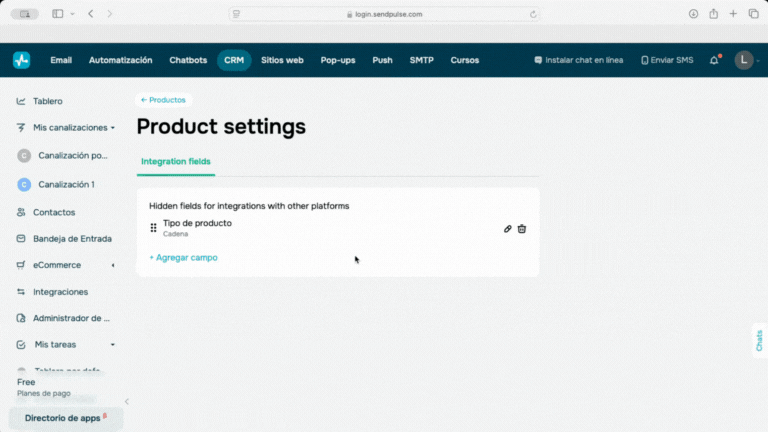Open the Automatización menu
This screenshot has height=432, width=768.
pos(120,60)
